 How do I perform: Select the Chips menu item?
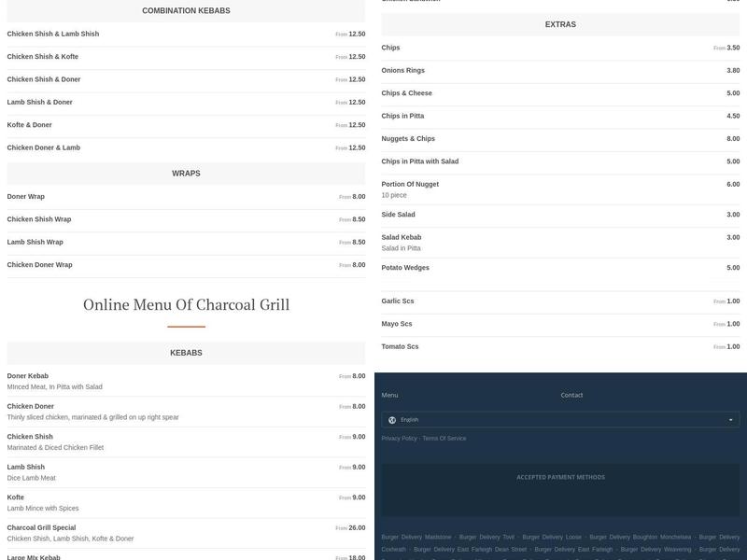point(558,47)
